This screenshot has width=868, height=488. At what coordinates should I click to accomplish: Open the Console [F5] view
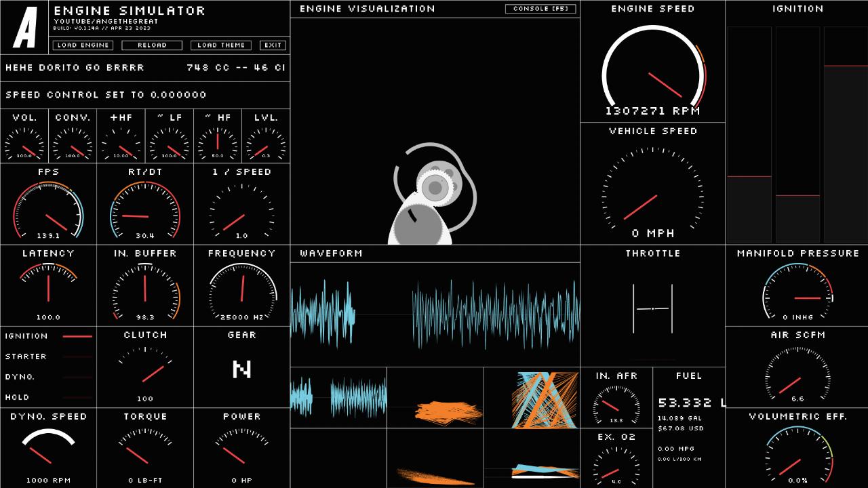pyautogui.click(x=540, y=9)
